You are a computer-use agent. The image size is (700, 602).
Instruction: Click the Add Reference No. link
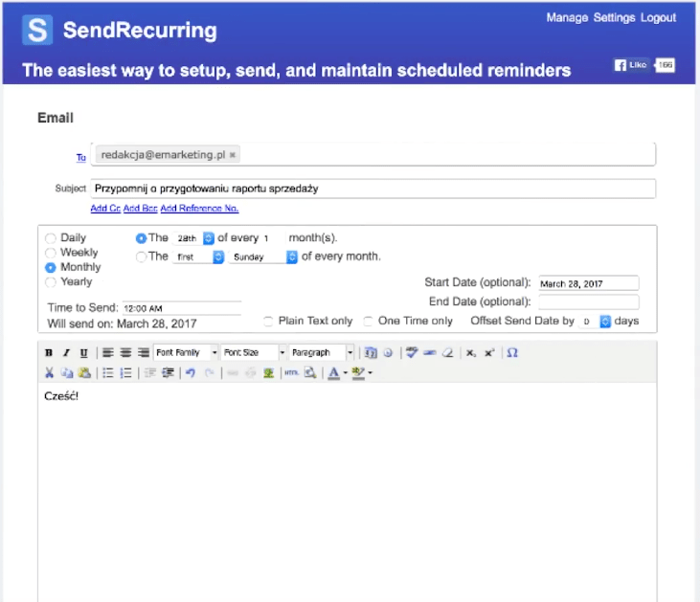coord(199,208)
